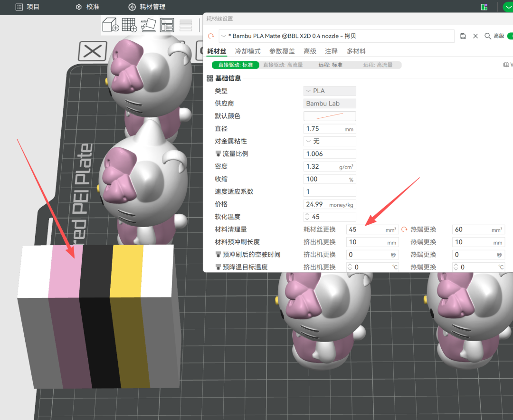The width and height of the screenshot is (513, 420).
Task: Click the 速度适应系数 input field
Action: coord(330,191)
